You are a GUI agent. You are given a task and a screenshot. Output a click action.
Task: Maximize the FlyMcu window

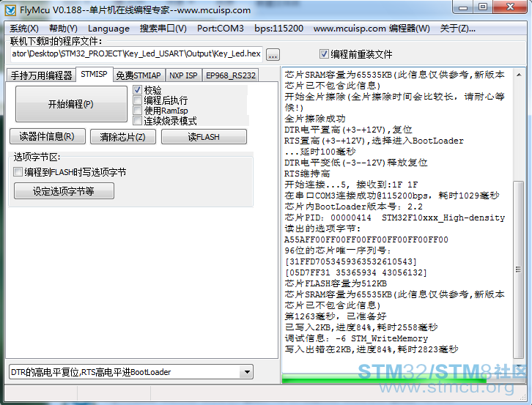click(x=483, y=7)
